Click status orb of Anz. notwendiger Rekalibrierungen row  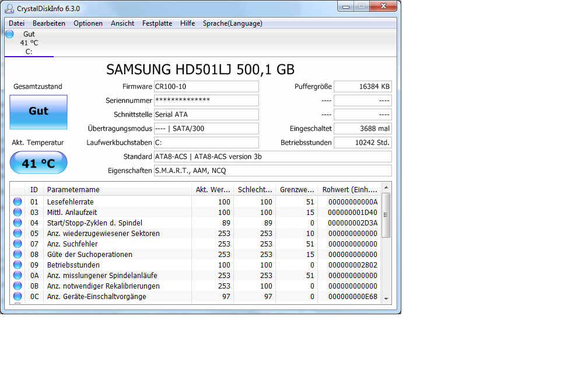click(17, 286)
